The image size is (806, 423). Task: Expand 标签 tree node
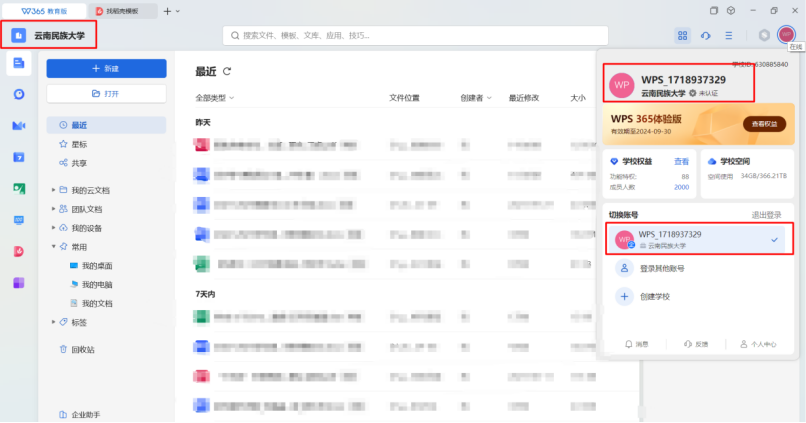tap(53, 322)
